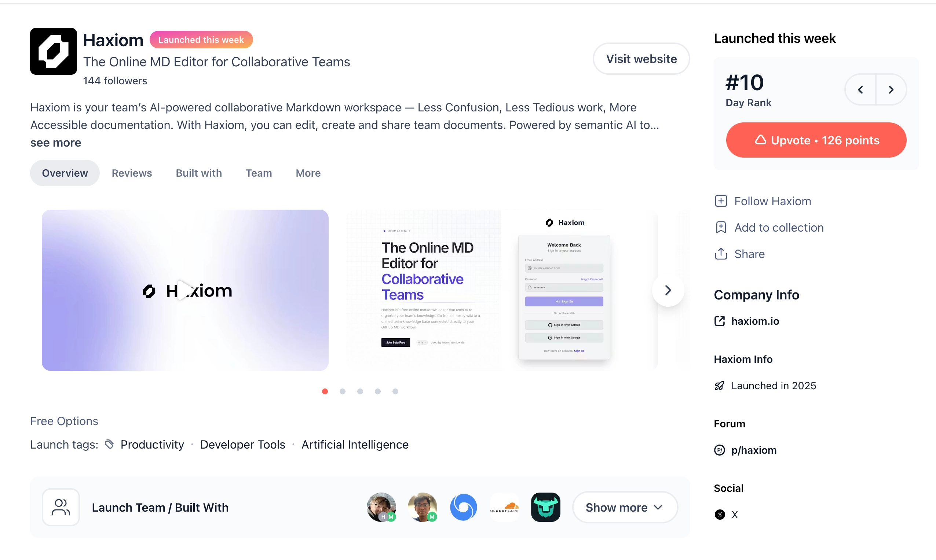The height and width of the screenshot is (560, 936).
Task: Switch to the Reviews tab
Action: point(132,173)
